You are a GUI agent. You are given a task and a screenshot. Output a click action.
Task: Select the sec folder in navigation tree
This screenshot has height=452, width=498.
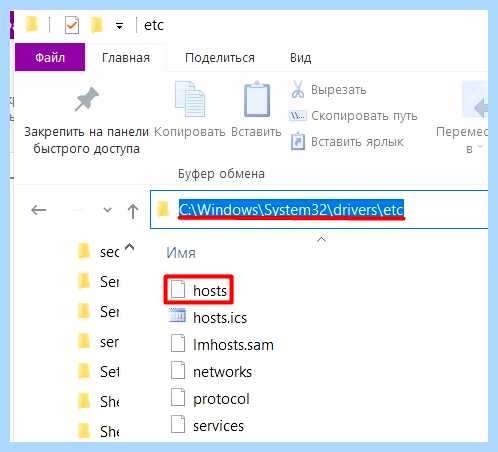point(98,252)
